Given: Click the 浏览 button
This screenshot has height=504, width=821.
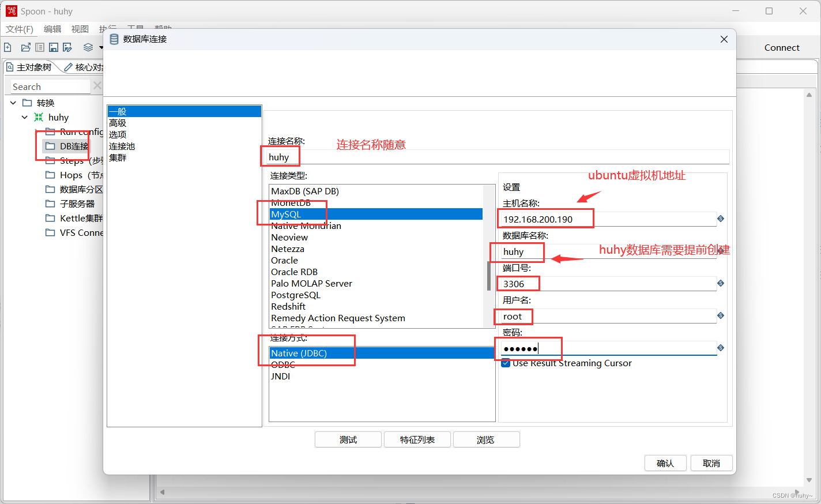Looking at the screenshot, I should pos(486,439).
